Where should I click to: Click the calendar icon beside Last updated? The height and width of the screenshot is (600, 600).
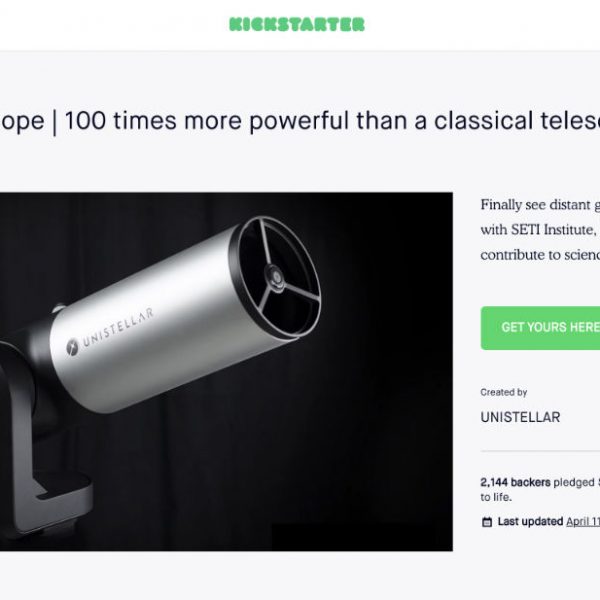487,522
